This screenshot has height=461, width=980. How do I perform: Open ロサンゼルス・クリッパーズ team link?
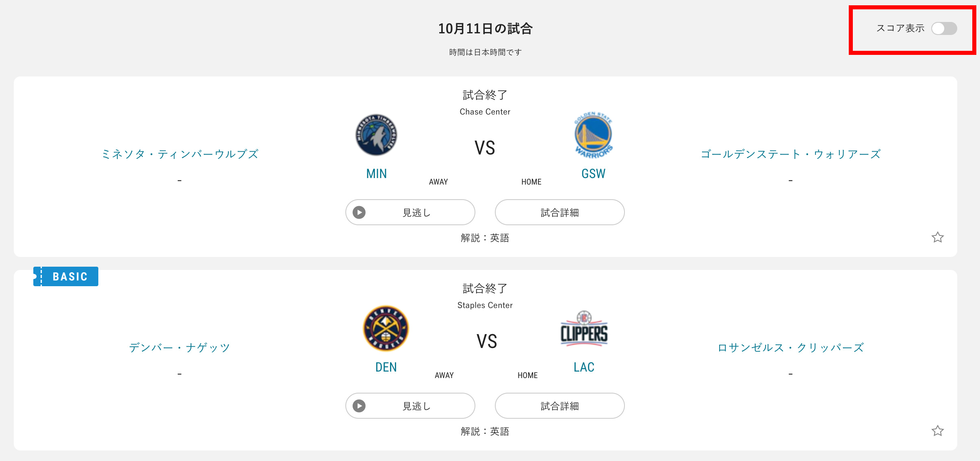pos(791,348)
